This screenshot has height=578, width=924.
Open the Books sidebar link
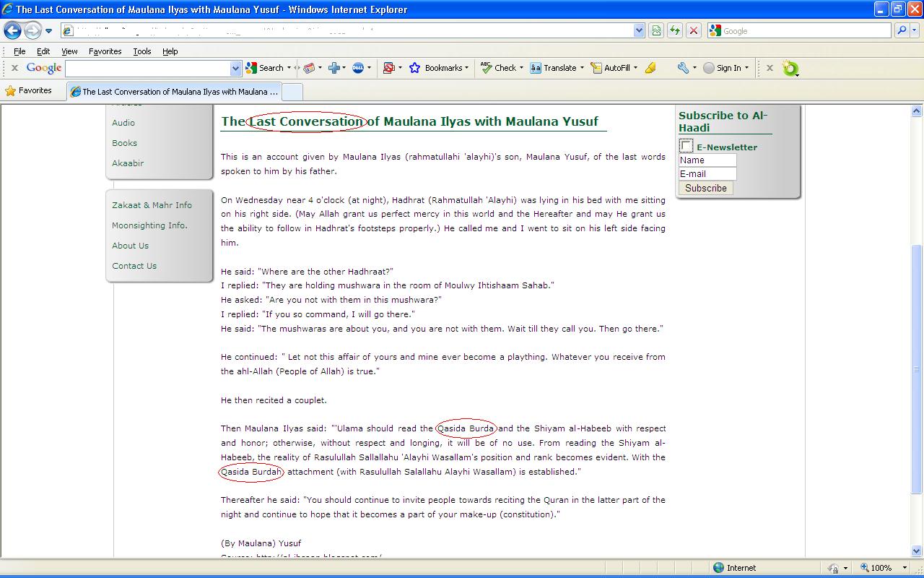(x=124, y=143)
